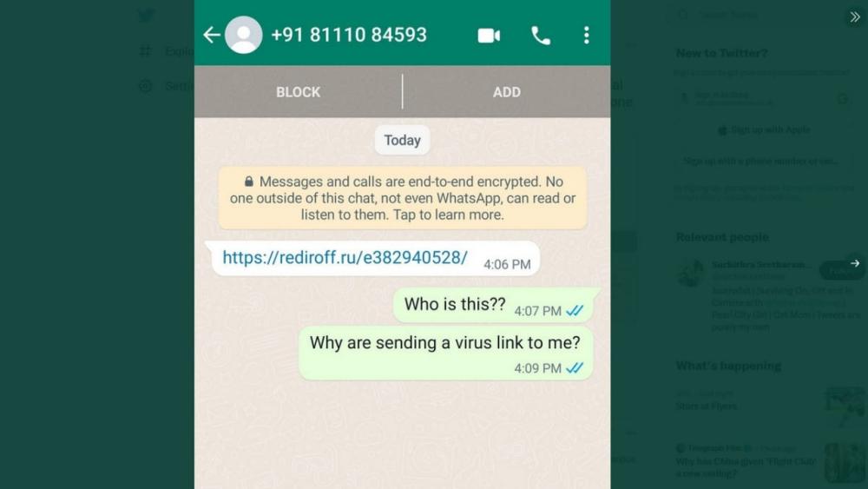Click the Twitter bird logo
This screenshot has height=489, width=868.
[x=146, y=16]
